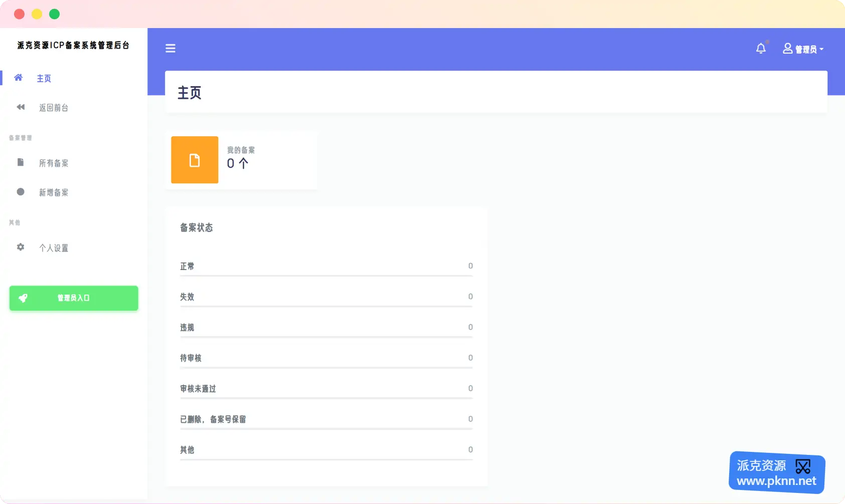Go to 返回前台
Screen dimensions: 845x504
[x=54, y=108]
